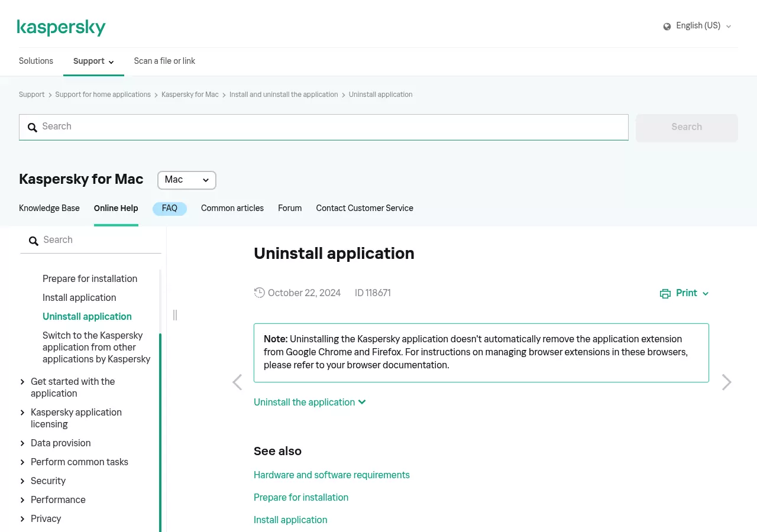Click the See also heading
Screen dimensions: 757x532
[277, 451]
